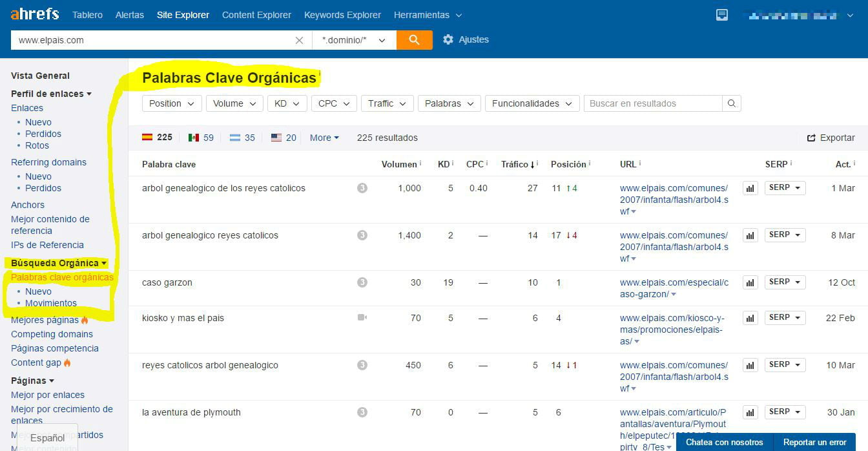The image size is (868, 451).
Task: Click word-count badge for reyes catolicos arbol genealogico
Action: (x=362, y=365)
